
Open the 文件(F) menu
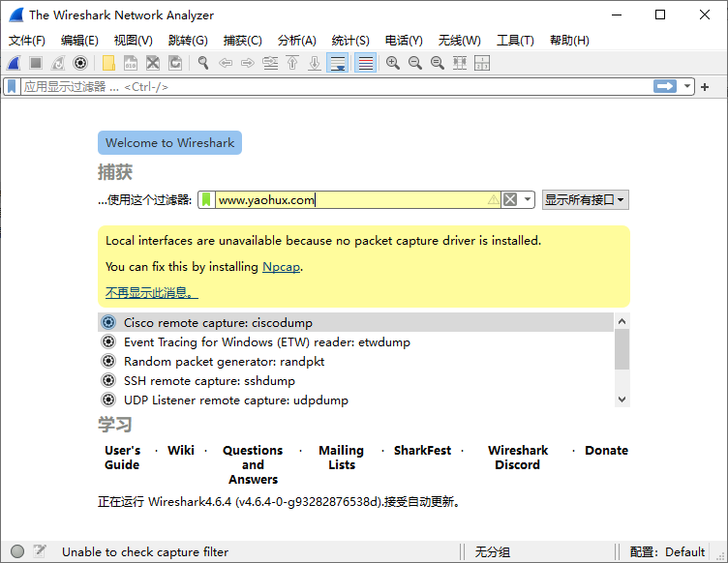click(x=26, y=41)
